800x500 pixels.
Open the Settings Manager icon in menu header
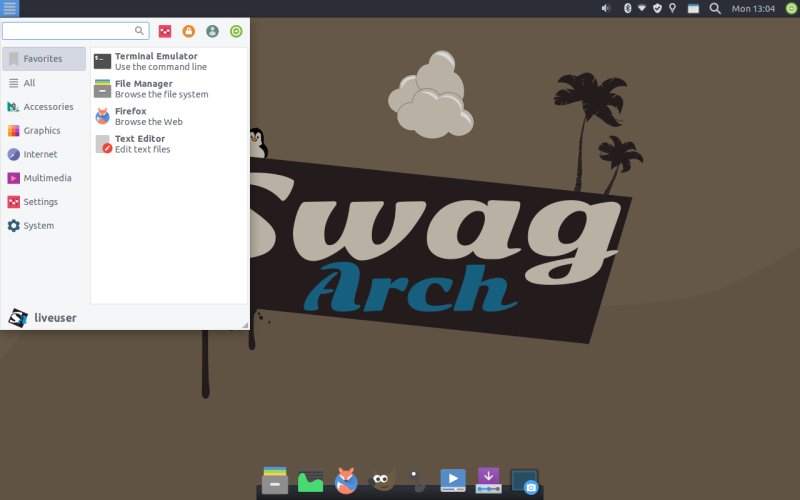coord(165,31)
